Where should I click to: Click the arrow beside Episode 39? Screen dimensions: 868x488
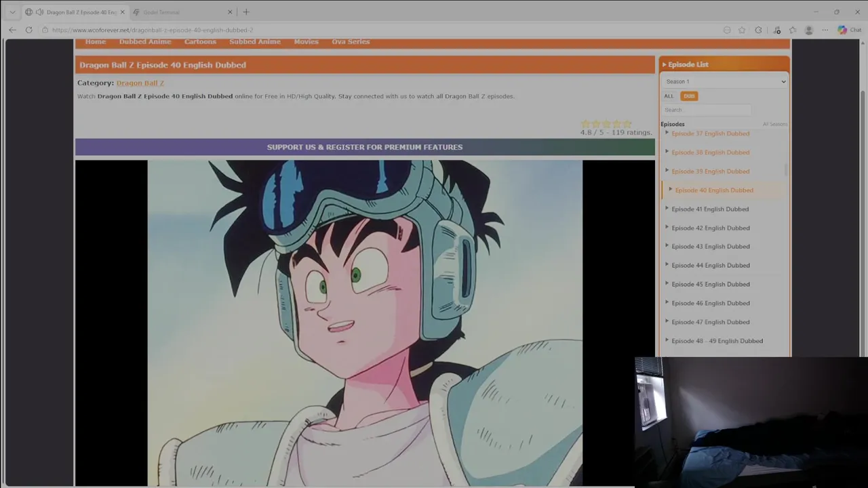tap(667, 171)
